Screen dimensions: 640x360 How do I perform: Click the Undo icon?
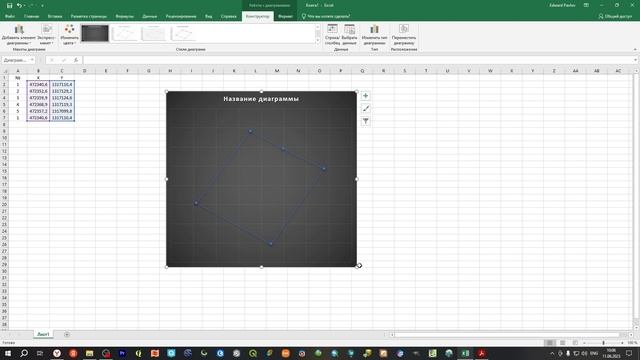pyautogui.click(x=19, y=5)
